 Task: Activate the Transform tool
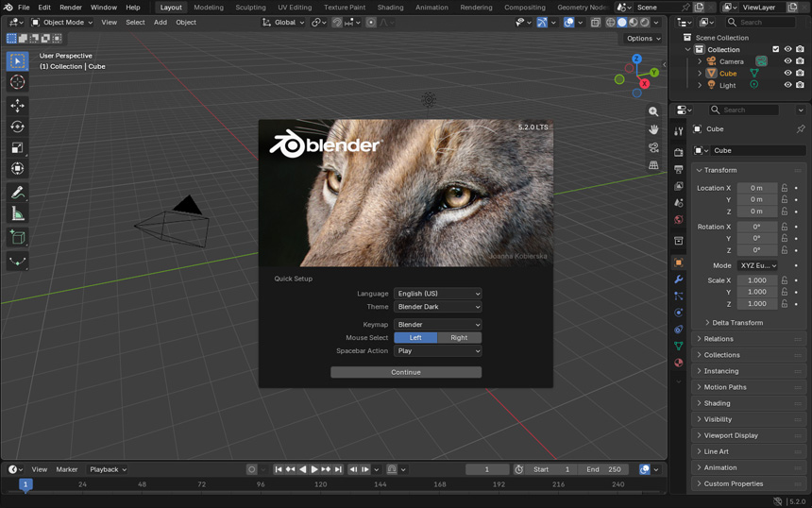pyautogui.click(x=17, y=169)
